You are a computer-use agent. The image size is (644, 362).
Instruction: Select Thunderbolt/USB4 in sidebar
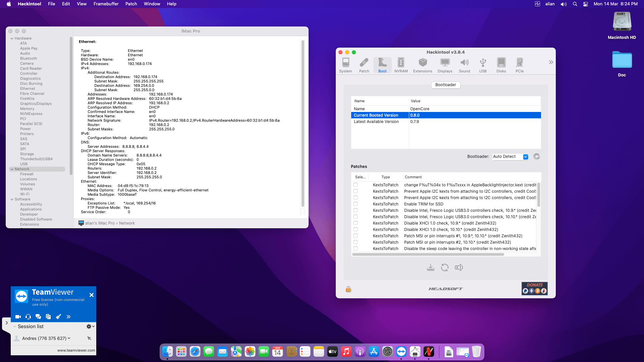pyautogui.click(x=36, y=159)
